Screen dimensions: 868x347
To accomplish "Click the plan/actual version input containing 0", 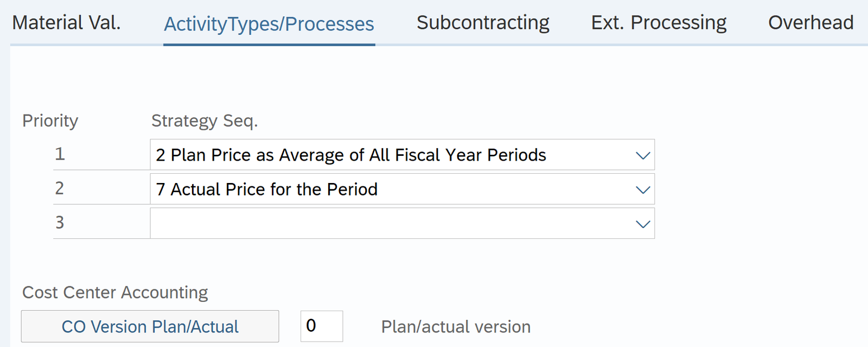I will pos(321,326).
